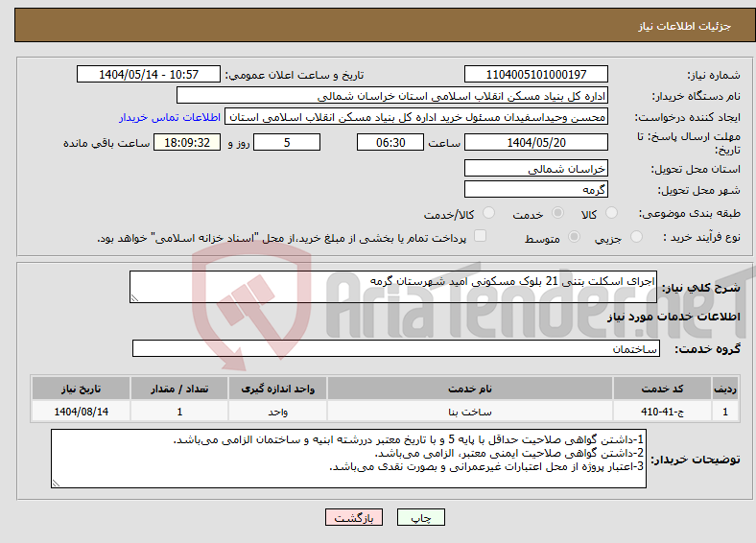Screen dimensions: 756x543
Task: Click the remaining time field 18:09:32
Action: coord(187,142)
